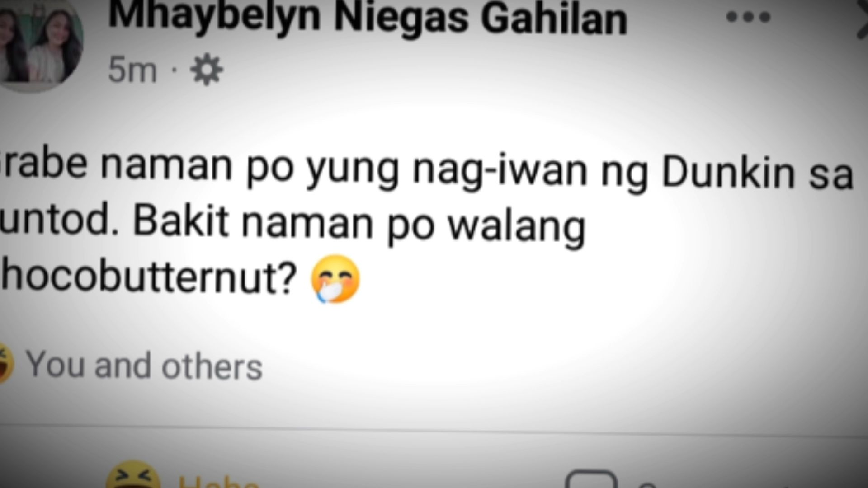Click the laughing emoji after chocobutternut
Screen dimensions: 868x488
tap(335, 279)
